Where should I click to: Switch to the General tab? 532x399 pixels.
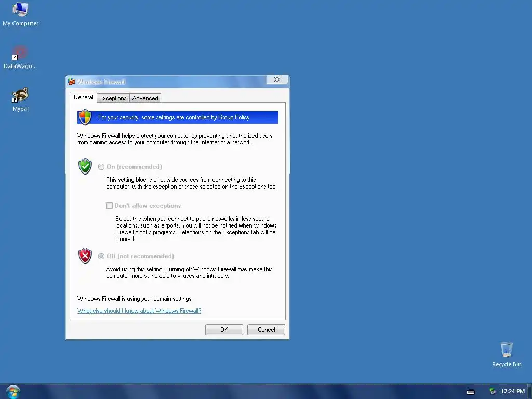[x=84, y=97]
